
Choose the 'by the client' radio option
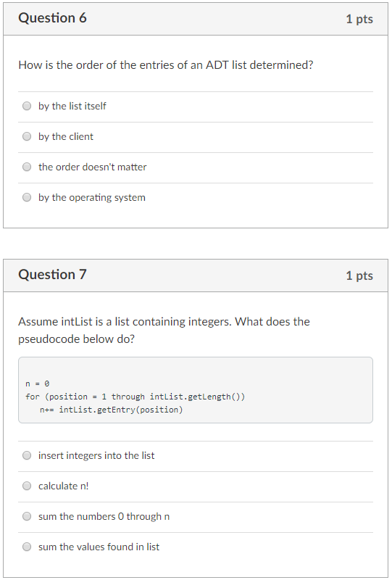click(x=27, y=136)
